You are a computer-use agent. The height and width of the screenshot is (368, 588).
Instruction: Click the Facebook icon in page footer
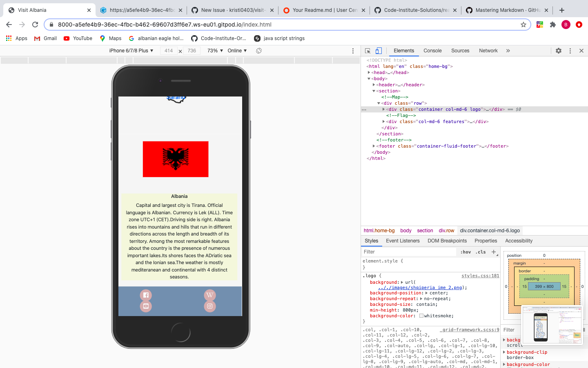pyautogui.click(x=146, y=295)
